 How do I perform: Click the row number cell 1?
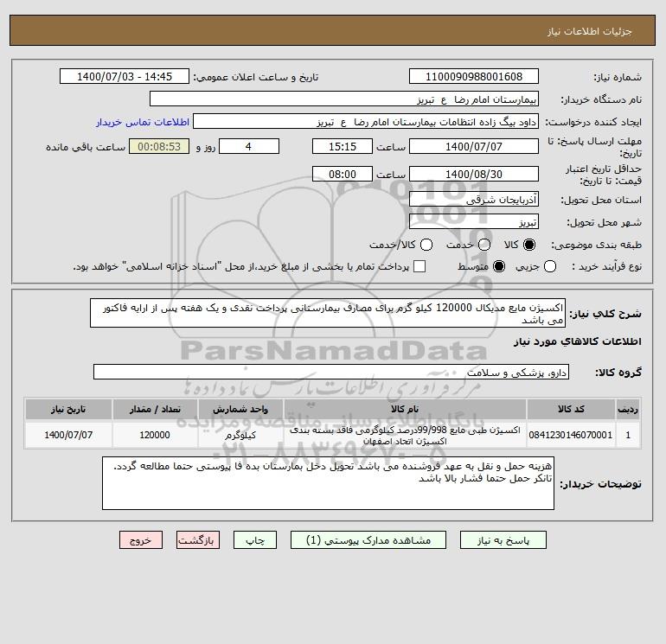[x=628, y=435]
